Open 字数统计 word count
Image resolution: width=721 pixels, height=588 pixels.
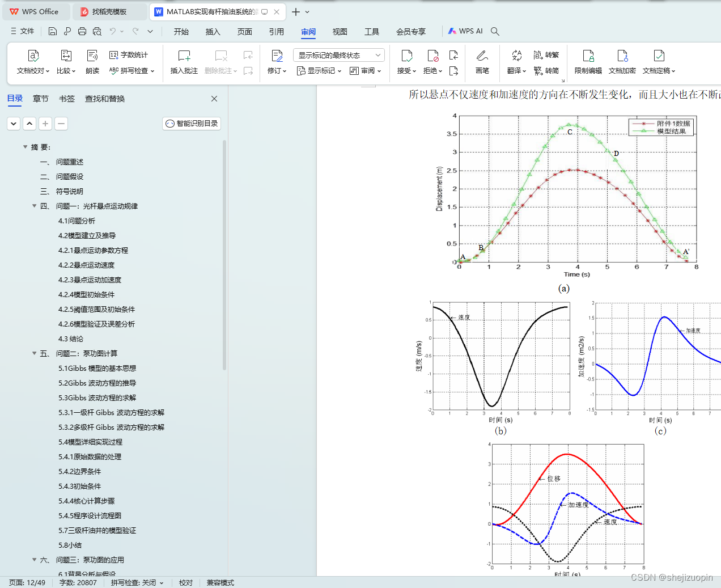pos(129,55)
